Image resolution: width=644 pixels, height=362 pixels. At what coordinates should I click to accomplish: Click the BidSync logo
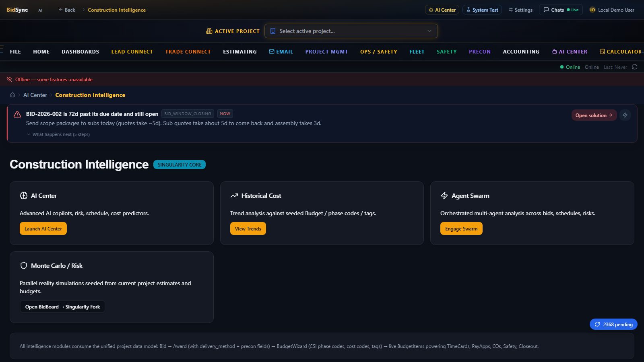(x=17, y=10)
